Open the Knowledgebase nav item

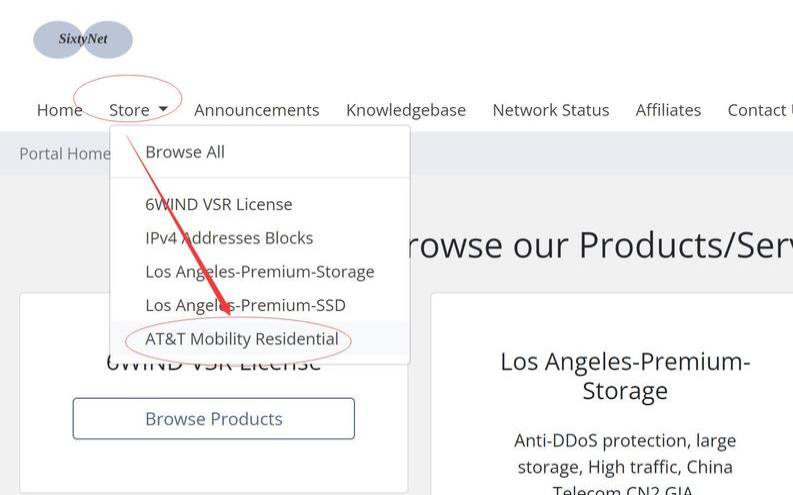405,110
